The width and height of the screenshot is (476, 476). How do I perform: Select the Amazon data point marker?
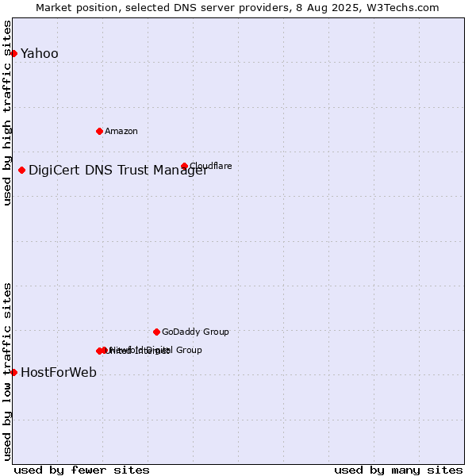(x=99, y=132)
